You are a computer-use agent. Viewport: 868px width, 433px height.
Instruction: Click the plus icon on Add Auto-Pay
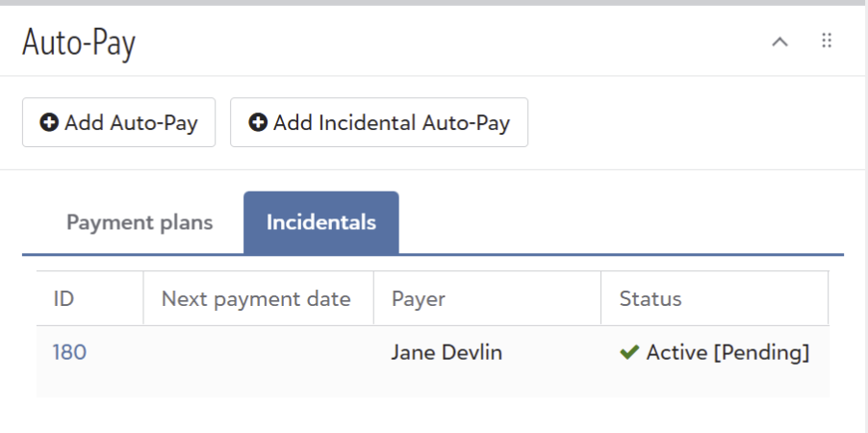(49, 123)
